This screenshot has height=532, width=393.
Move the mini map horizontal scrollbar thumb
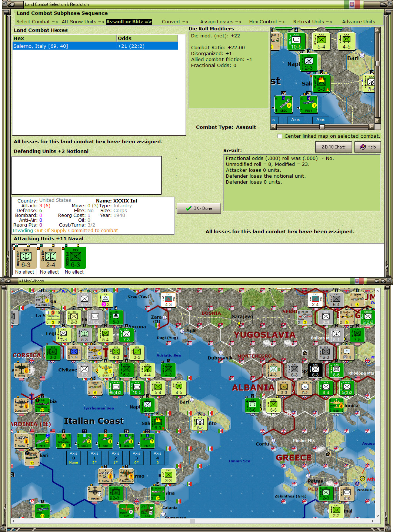(x=322, y=127)
